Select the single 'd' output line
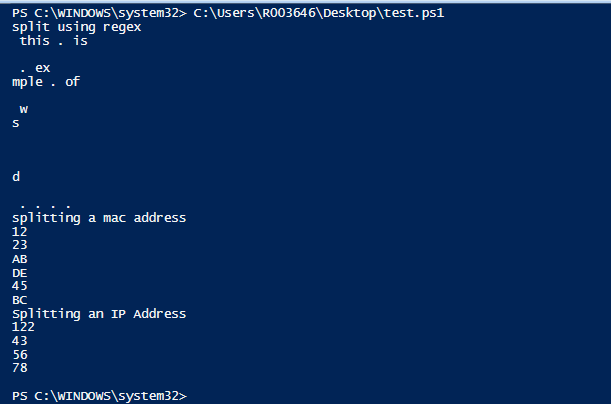The height and width of the screenshot is (404, 611). (x=16, y=177)
